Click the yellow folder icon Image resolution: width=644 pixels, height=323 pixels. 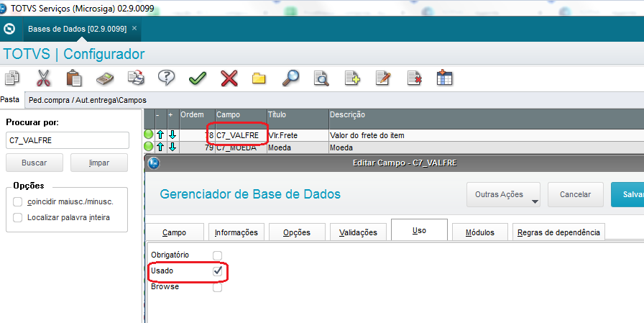(259, 78)
